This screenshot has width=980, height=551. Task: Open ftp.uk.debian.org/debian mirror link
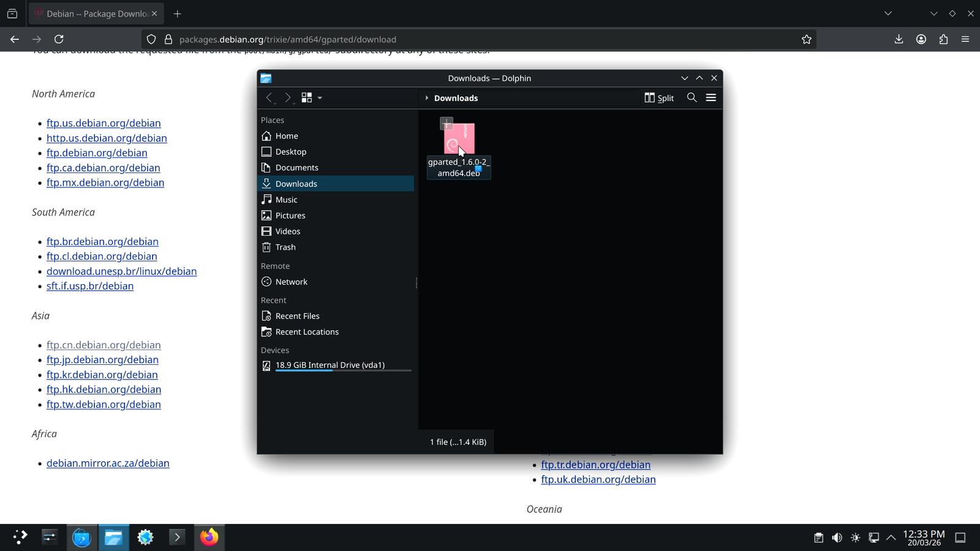click(x=598, y=479)
